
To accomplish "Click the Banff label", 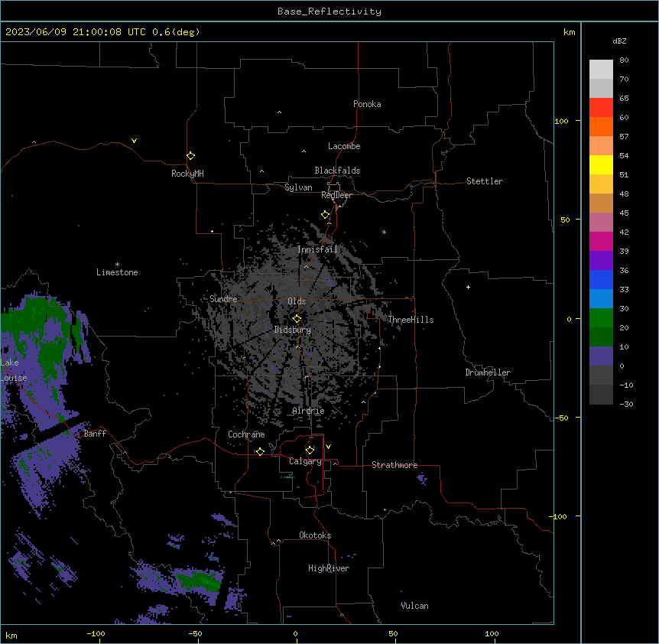I will tap(95, 434).
